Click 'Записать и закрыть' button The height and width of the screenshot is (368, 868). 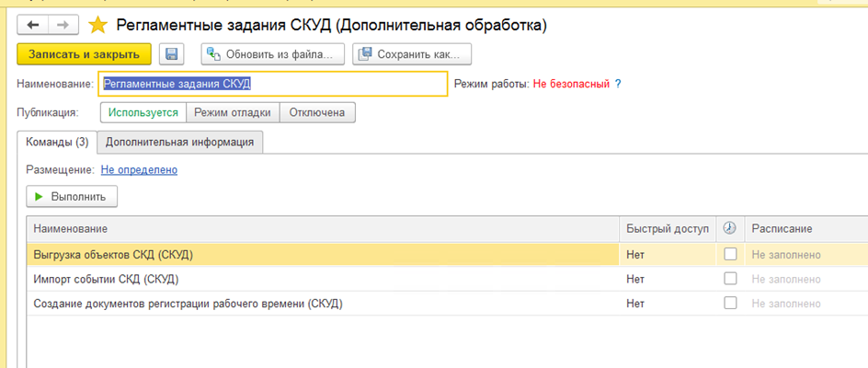tap(84, 54)
